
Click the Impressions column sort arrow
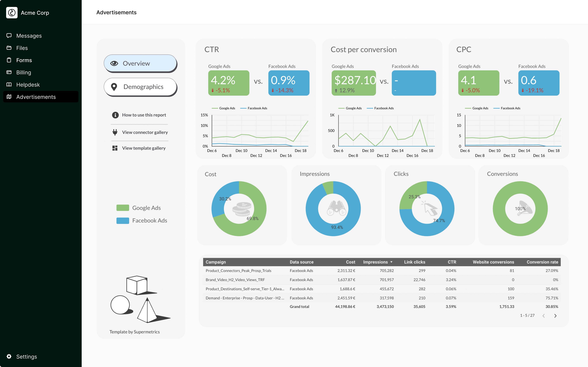click(391, 262)
